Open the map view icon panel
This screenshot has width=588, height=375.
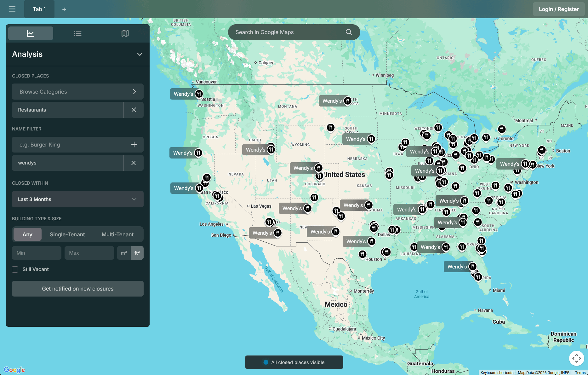coord(125,33)
